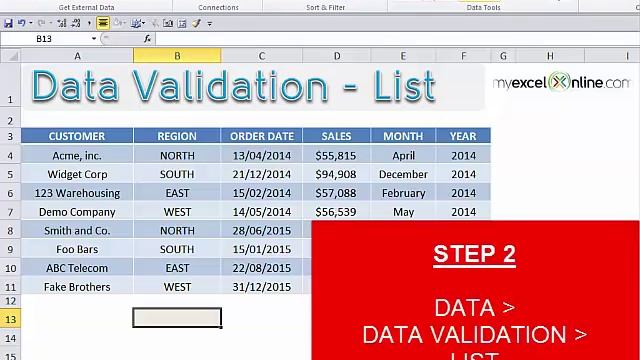The height and width of the screenshot is (360, 640).
Task: Click the Data Tools ribbon group label
Action: (x=483, y=7)
